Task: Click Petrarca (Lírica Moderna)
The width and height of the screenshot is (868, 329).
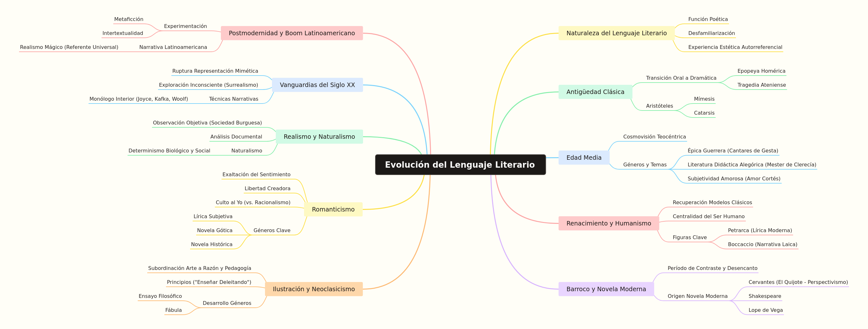Action: click(760, 230)
